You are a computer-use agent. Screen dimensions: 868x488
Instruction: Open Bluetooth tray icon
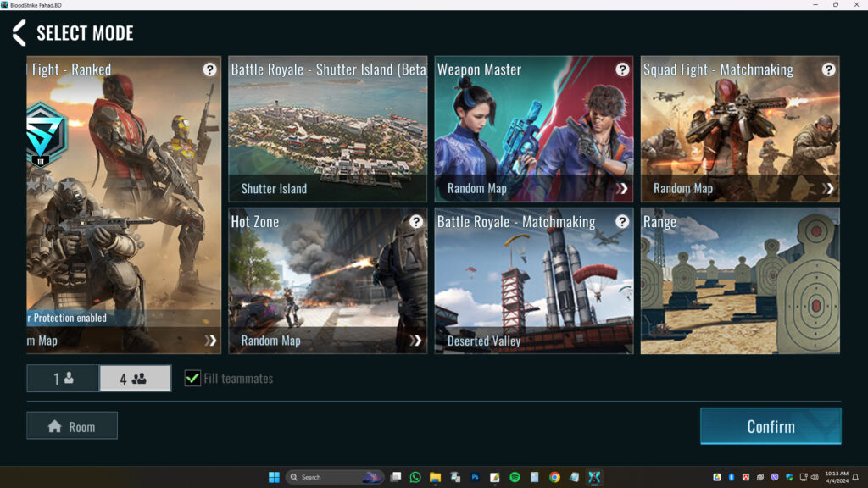[732, 477]
